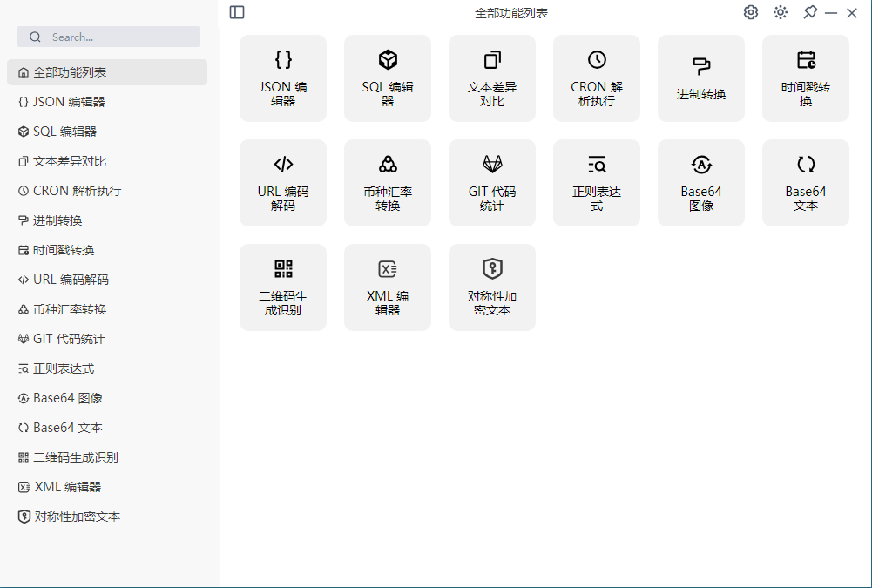The image size is (872, 588).
Task: Click the 正则表达式 sidebar entry
Action: click(63, 368)
